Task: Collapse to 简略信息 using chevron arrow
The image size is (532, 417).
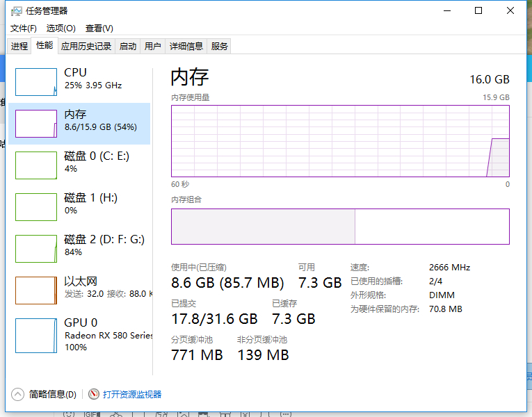Action: pos(17,394)
